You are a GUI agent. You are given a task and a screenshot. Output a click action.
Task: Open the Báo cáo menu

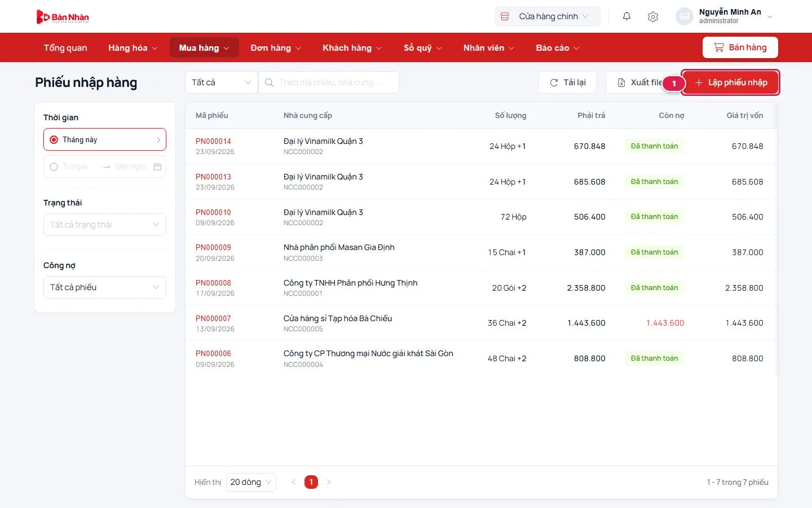[x=557, y=48]
